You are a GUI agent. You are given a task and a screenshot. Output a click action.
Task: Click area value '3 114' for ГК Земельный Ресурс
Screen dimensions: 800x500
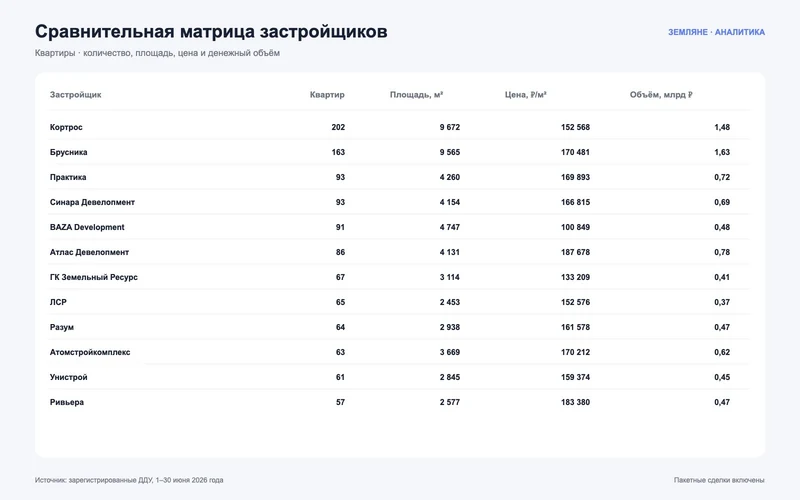[449, 277]
